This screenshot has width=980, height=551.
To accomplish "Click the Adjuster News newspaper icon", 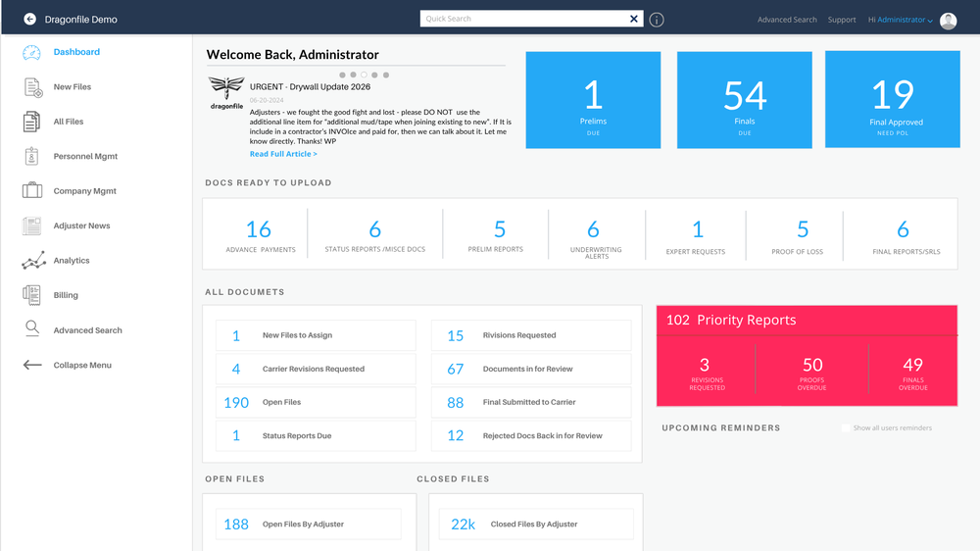I will (x=32, y=225).
